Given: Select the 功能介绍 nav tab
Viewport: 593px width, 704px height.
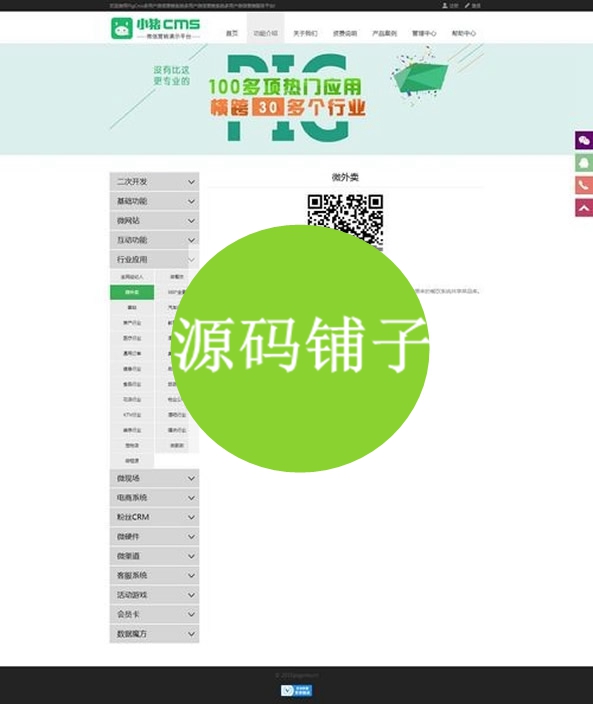Looking at the screenshot, I should click(265, 29).
